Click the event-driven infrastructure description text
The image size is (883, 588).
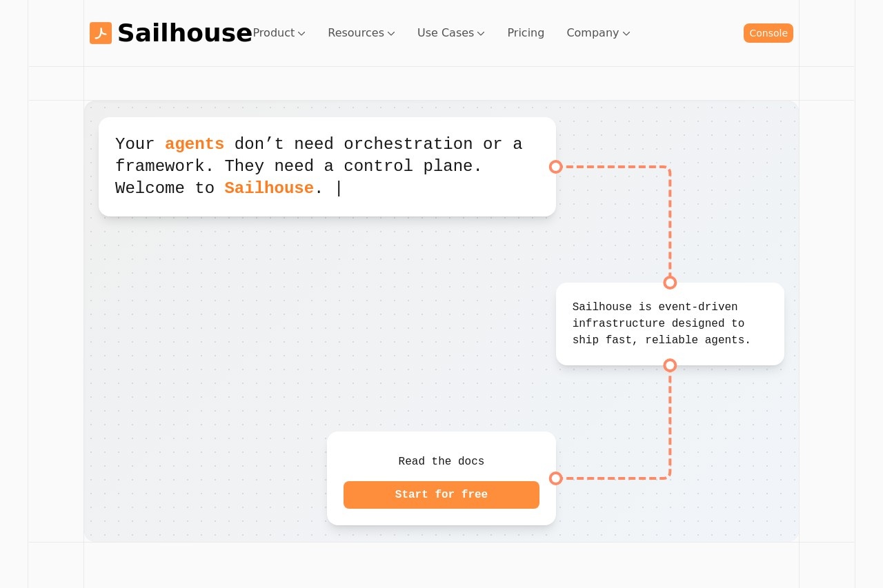click(x=662, y=324)
